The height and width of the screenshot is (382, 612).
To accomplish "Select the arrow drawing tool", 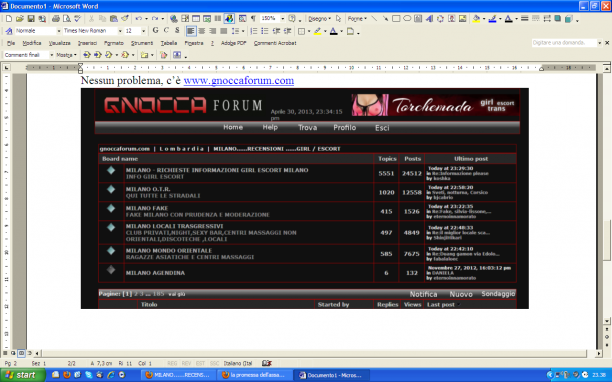I will point(385,18).
